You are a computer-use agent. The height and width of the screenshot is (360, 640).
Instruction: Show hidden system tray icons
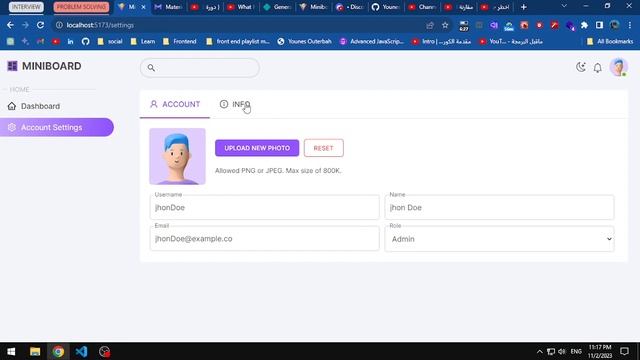pyautogui.click(x=540, y=351)
